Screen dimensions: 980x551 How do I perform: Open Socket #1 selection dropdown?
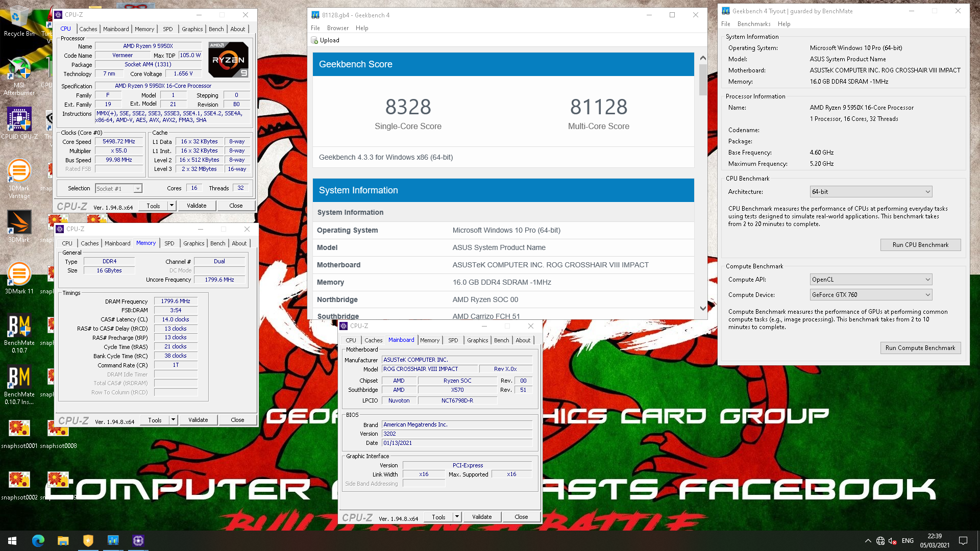tap(118, 189)
